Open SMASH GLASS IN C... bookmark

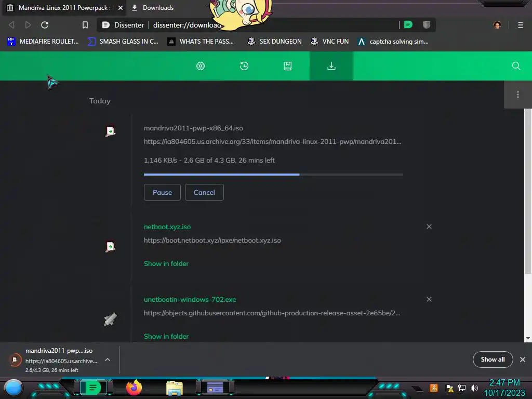pos(123,42)
